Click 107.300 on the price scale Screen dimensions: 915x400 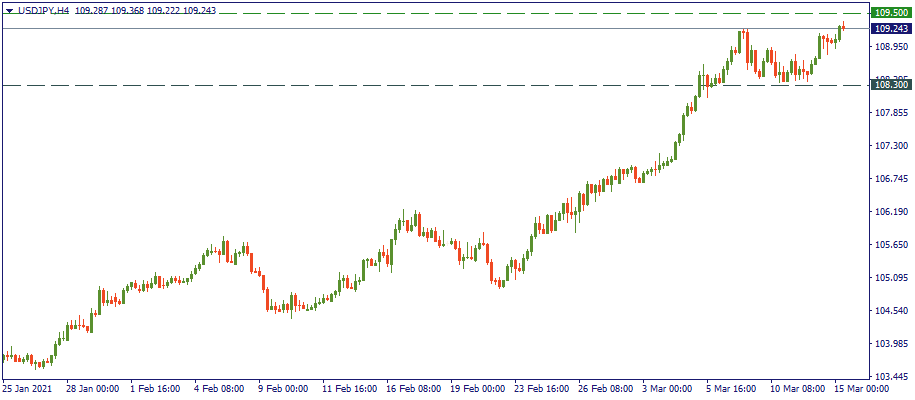(889, 146)
